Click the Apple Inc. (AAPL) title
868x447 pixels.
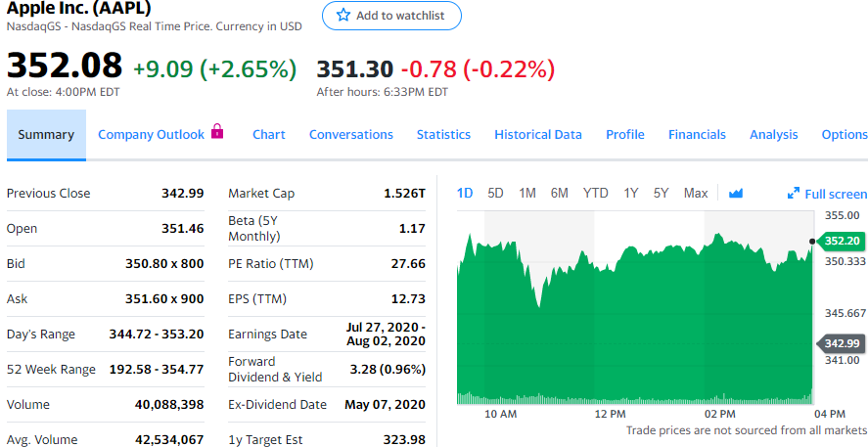78,8
